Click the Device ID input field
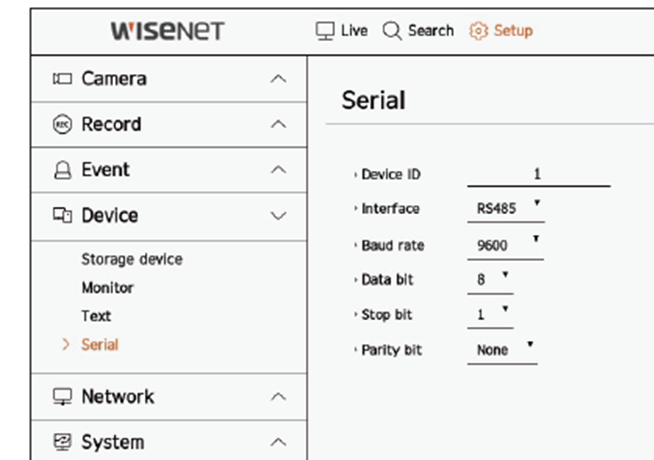 pyautogui.click(x=538, y=175)
